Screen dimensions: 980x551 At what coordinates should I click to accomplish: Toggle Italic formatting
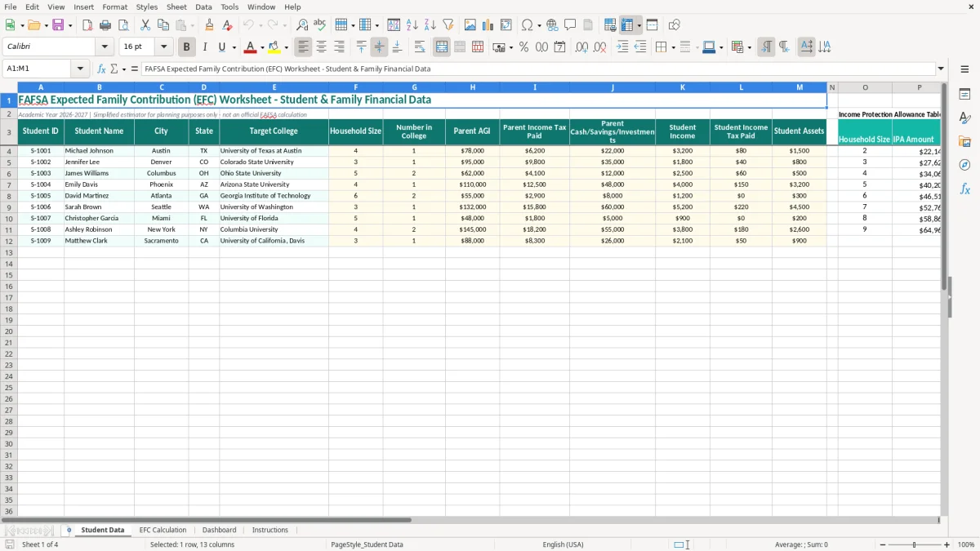click(204, 47)
